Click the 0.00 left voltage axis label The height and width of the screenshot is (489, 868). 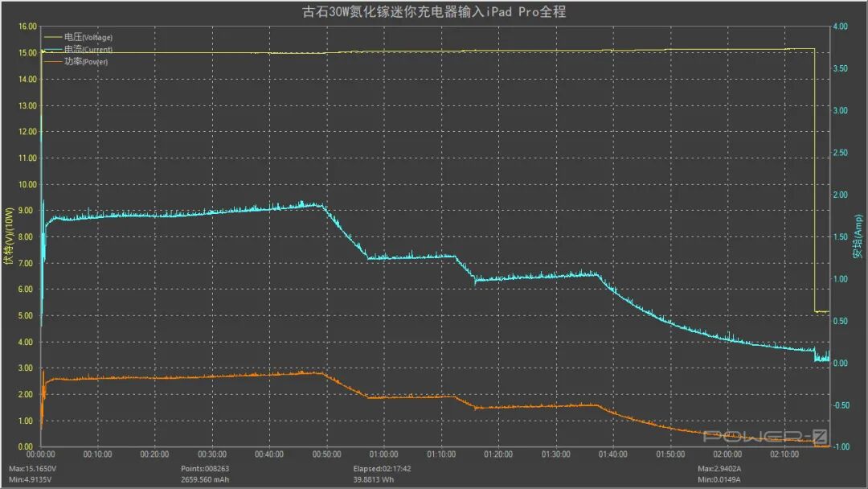[x=26, y=446]
